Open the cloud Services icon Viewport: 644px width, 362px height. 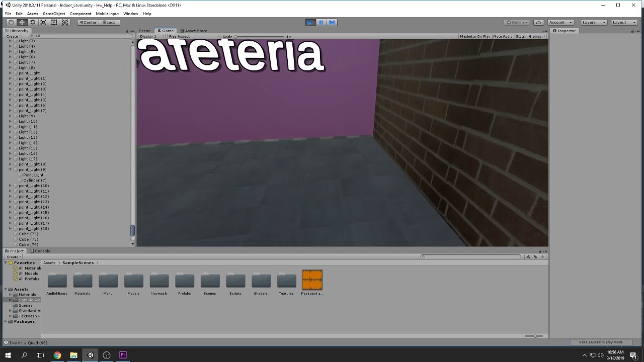[539, 22]
